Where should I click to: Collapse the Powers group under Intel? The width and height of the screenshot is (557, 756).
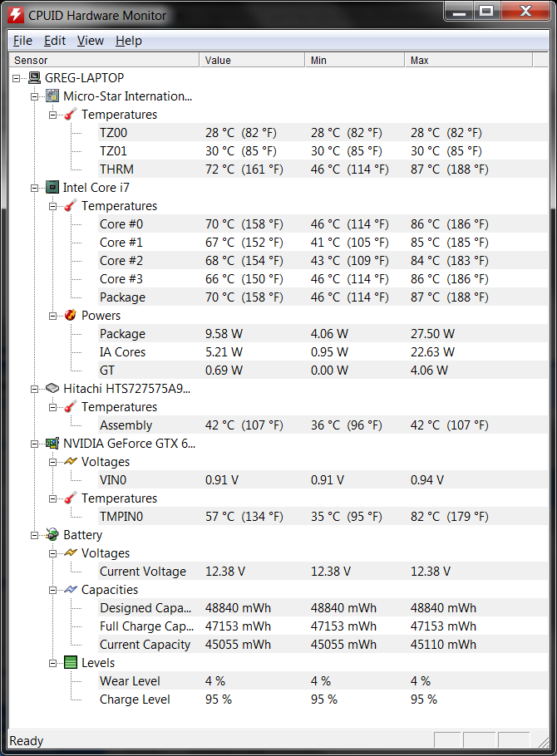pyautogui.click(x=53, y=316)
